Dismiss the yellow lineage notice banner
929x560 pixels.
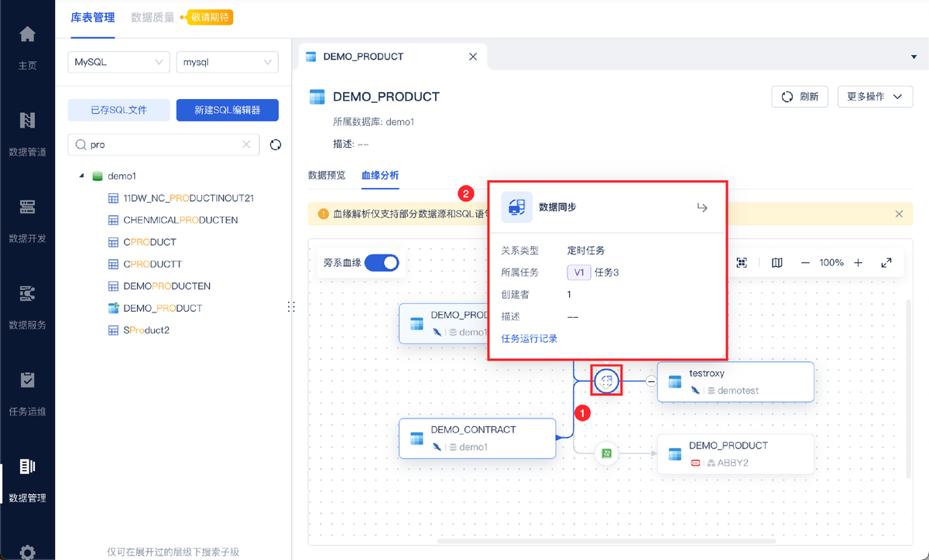pyautogui.click(x=899, y=213)
